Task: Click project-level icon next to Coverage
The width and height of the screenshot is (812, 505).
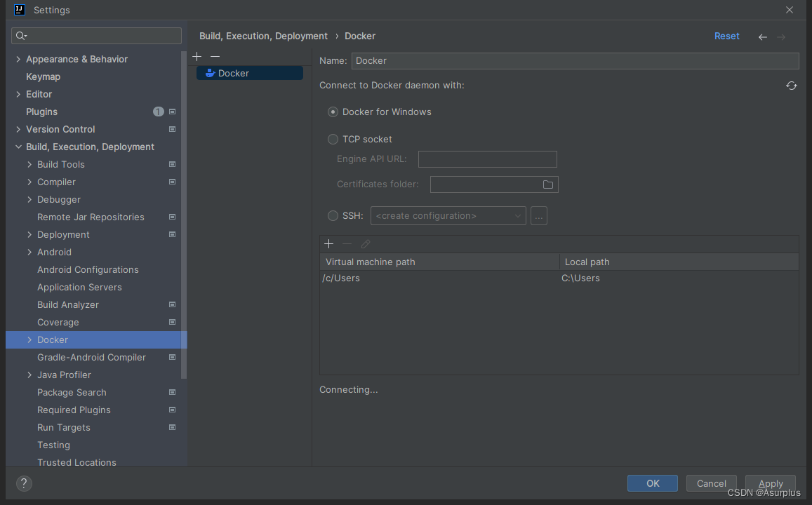Action: pos(173,323)
